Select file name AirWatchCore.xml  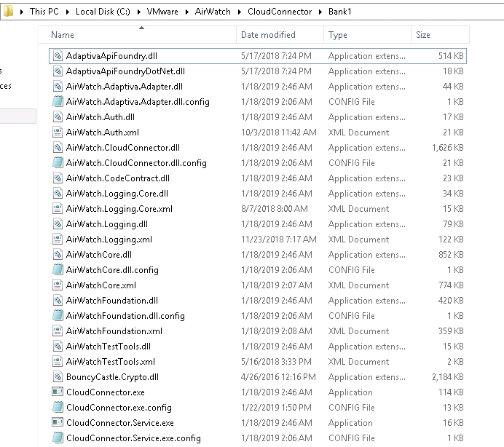click(101, 285)
